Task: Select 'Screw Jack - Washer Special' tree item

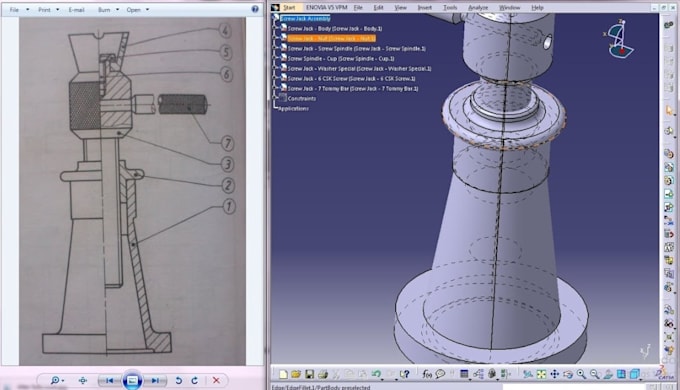Action: [359, 69]
